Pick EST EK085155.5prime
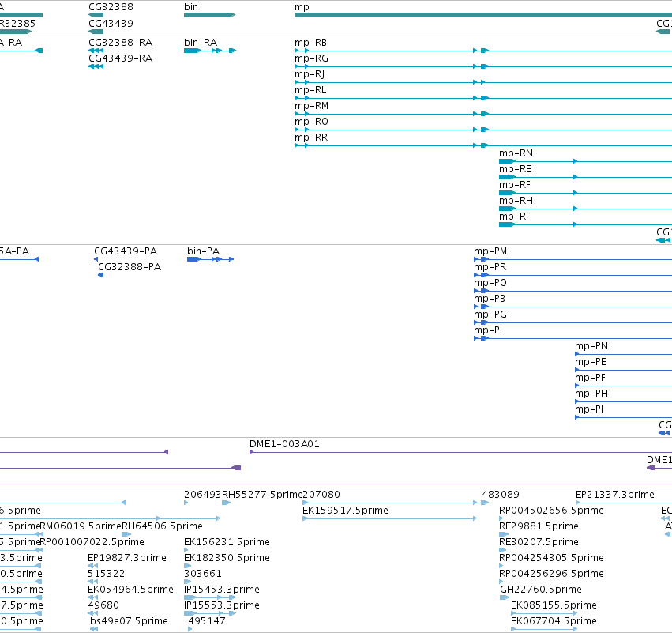 coord(554,605)
